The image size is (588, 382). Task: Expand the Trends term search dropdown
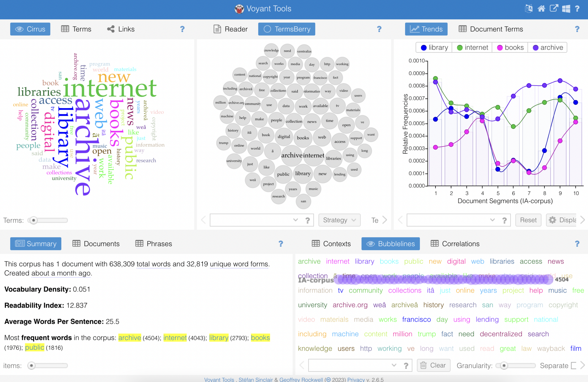pos(492,220)
